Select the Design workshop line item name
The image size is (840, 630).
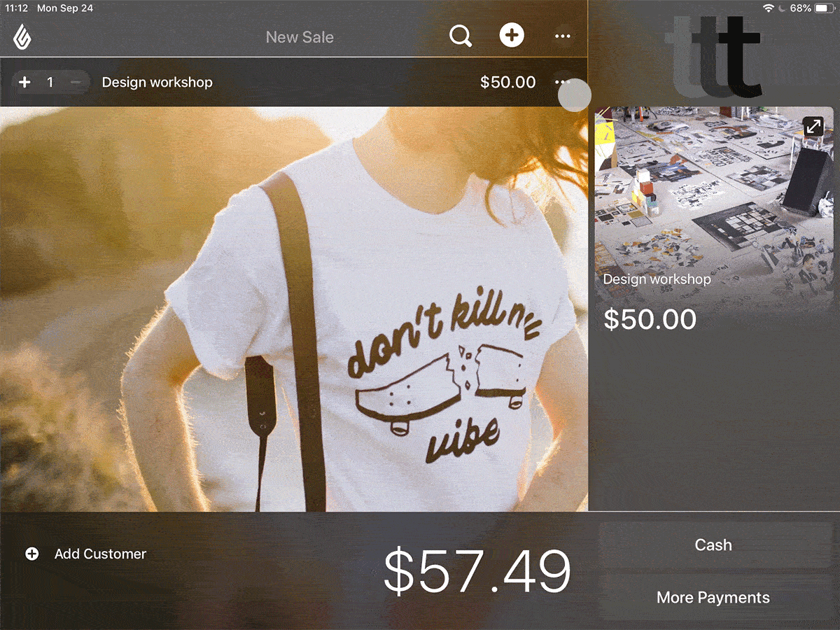coord(157,82)
